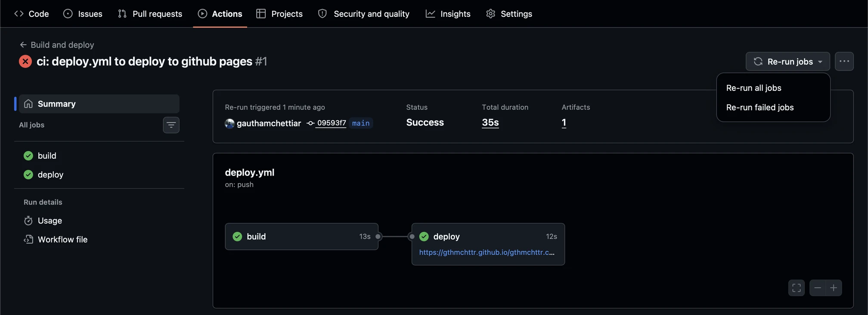Go back to Build and deploy workflow
This screenshot has width=868, height=315.
(57, 45)
